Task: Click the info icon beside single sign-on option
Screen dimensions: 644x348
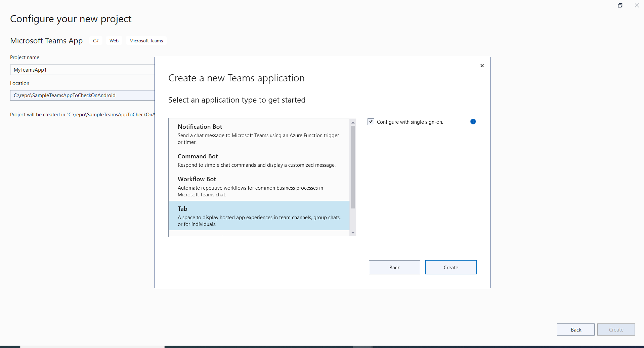Action: pos(473,121)
